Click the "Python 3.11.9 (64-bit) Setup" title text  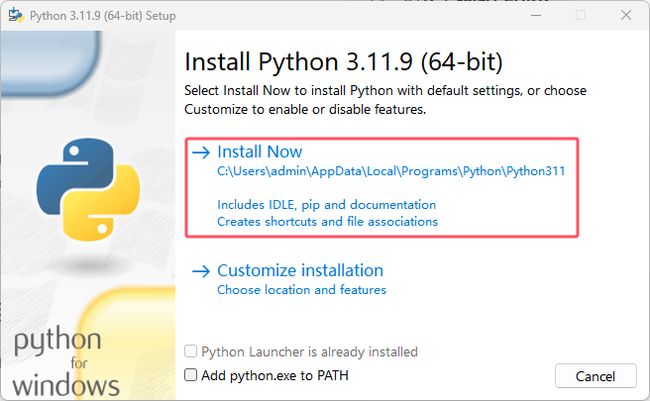coord(103,16)
